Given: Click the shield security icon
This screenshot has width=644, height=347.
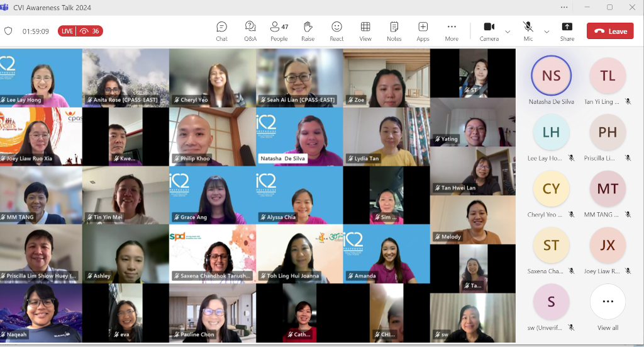Looking at the screenshot, I should [x=8, y=31].
